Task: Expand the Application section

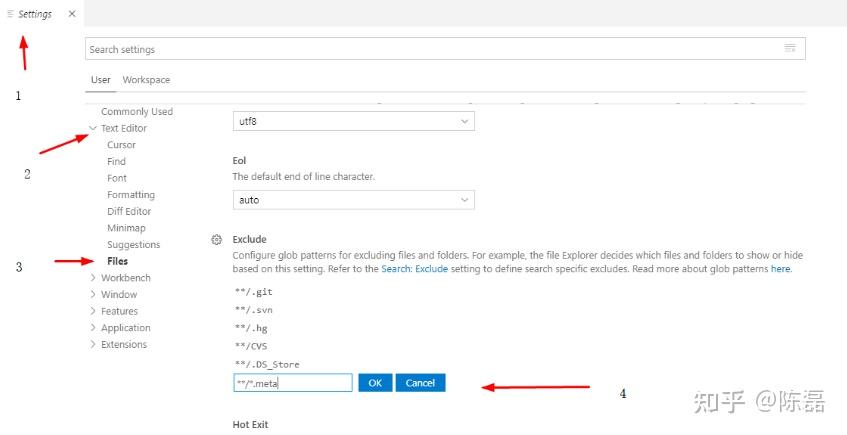Action: 93,328
